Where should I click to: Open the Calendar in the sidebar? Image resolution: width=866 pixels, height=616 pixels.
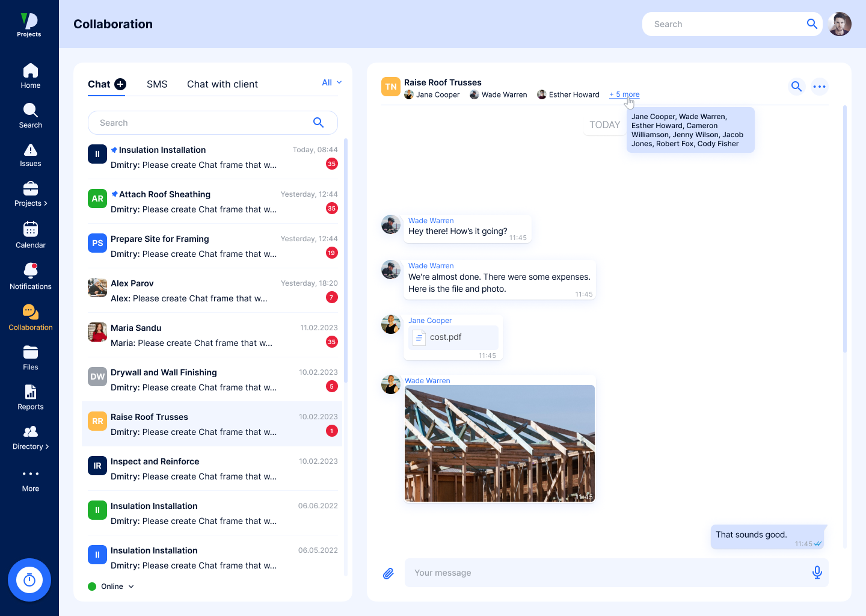30,235
